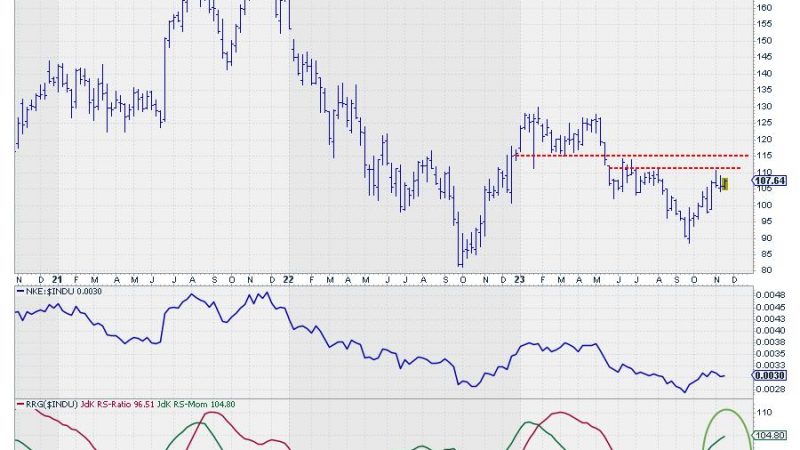This screenshot has width=800, height=450.
Task: Click the 120 price axis label
Action: (x=764, y=139)
